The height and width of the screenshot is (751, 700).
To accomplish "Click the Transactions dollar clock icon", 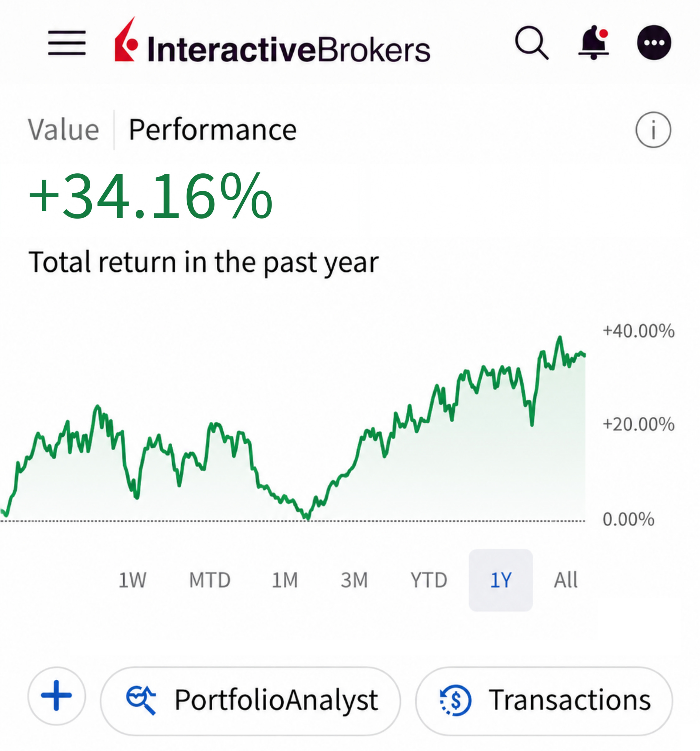I will click(456, 700).
